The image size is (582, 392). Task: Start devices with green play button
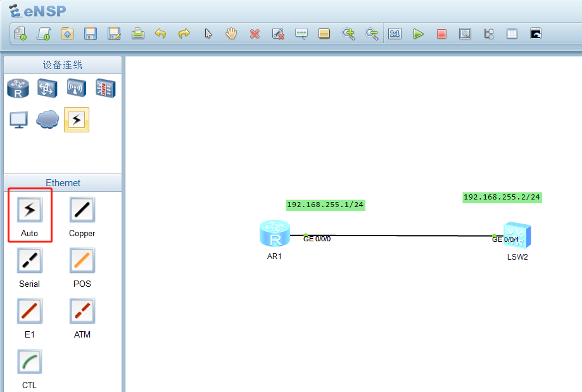[419, 34]
